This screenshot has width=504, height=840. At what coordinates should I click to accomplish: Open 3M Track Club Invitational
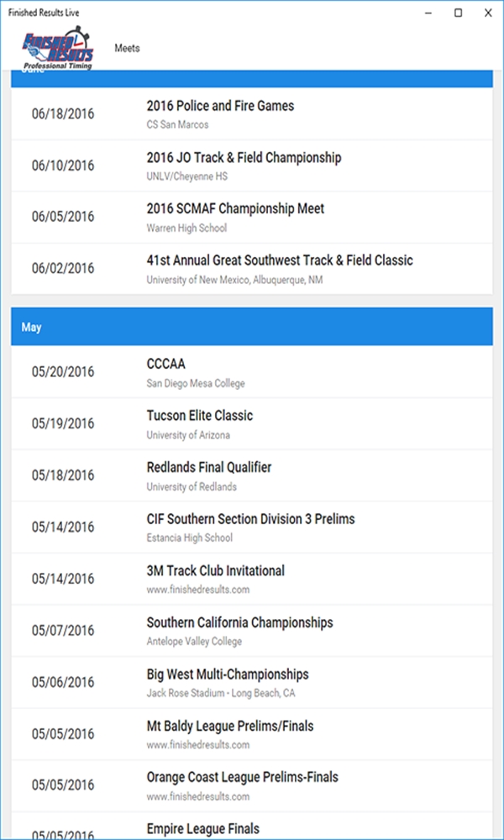click(x=215, y=571)
